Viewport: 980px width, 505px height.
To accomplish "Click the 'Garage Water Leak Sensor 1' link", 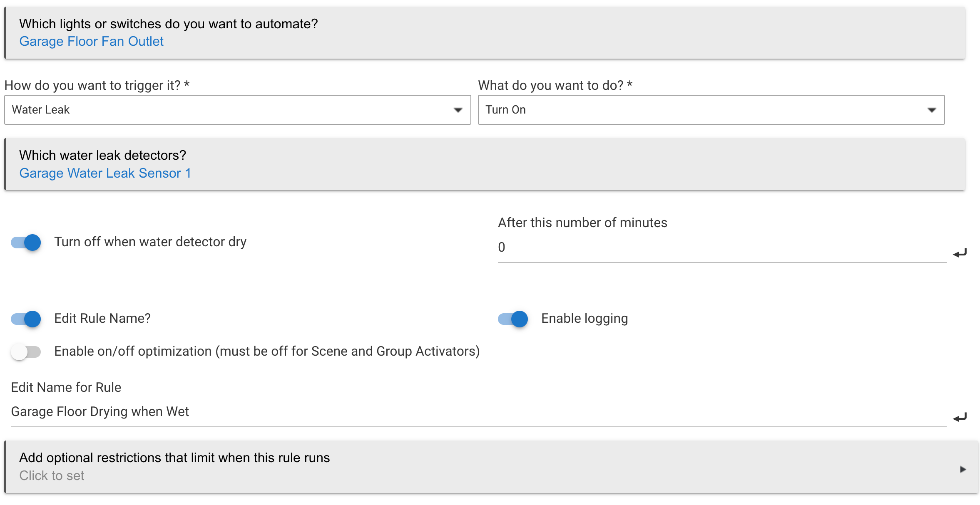I will (105, 173).
